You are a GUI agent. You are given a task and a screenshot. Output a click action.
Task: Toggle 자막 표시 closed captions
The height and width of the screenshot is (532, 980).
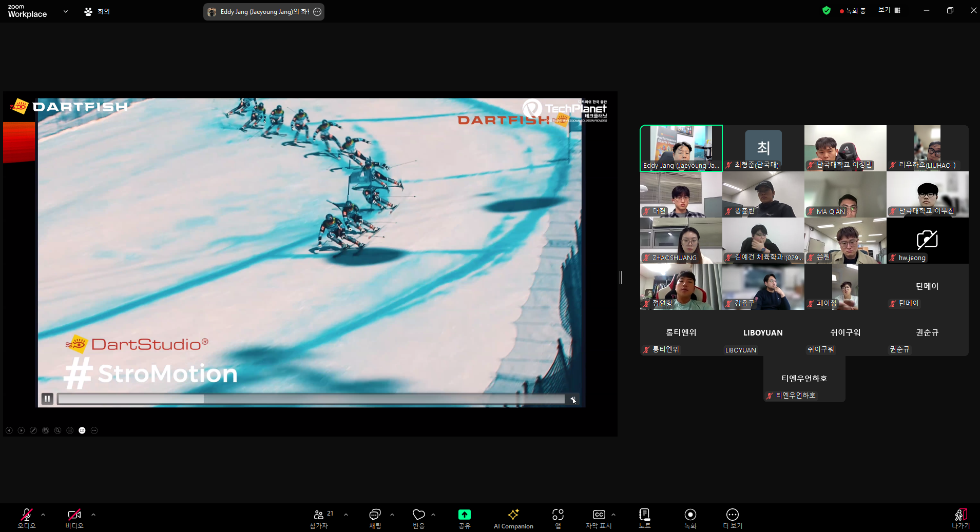(599, 518)
